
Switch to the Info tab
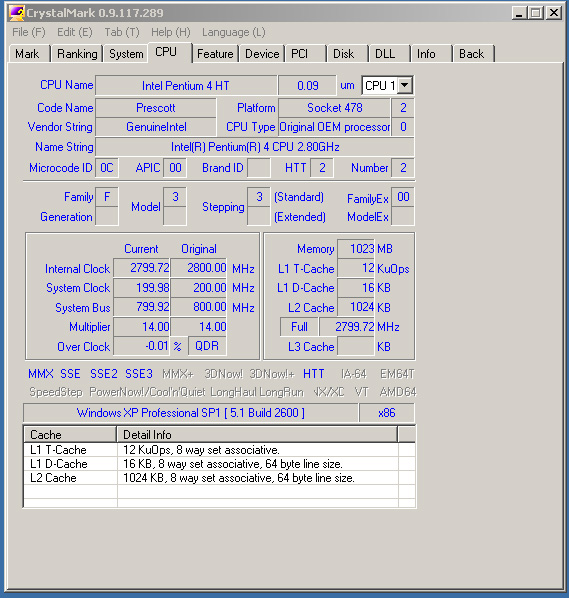431,54
